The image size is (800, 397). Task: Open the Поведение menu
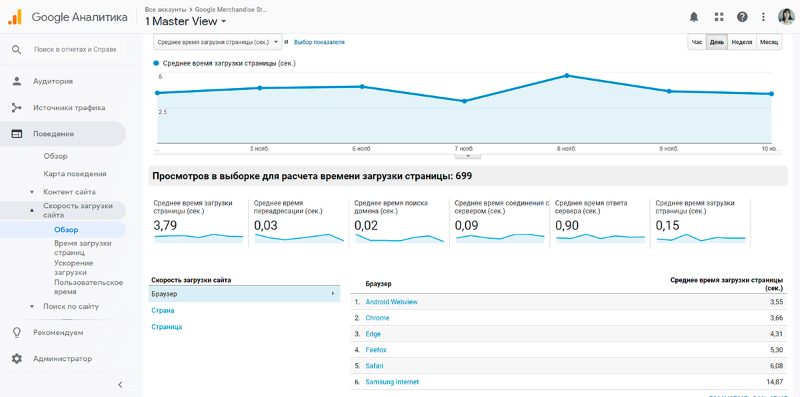click(x=54, y=134)
